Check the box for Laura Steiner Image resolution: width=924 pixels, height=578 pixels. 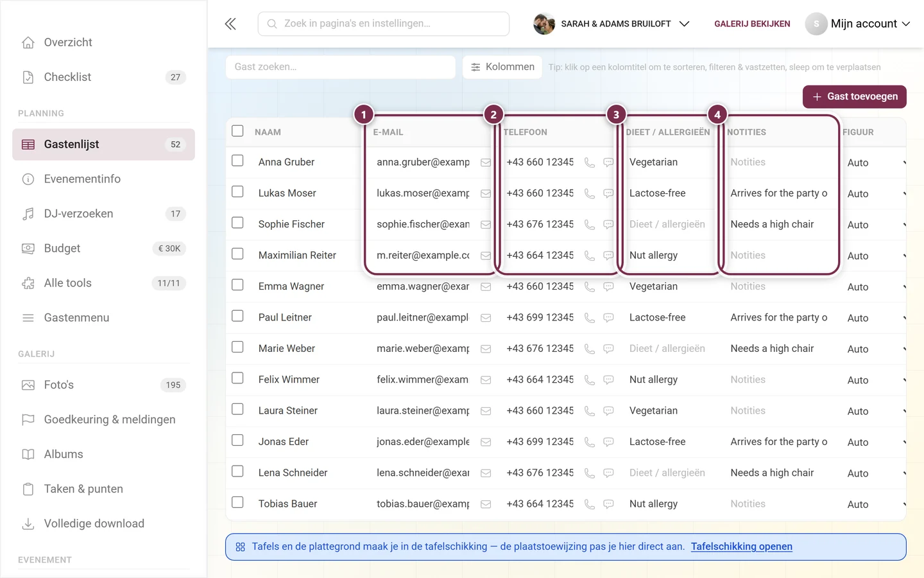[x=237, y=409]
